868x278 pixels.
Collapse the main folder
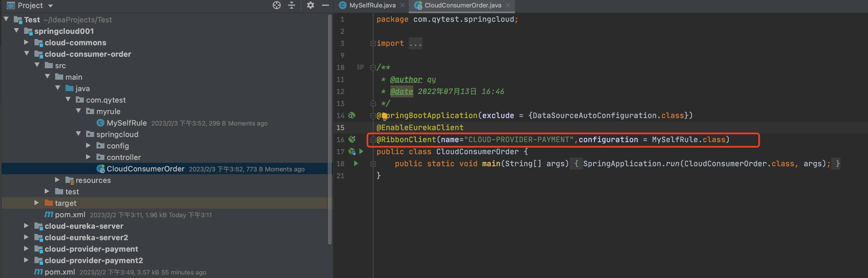point(48,77)
